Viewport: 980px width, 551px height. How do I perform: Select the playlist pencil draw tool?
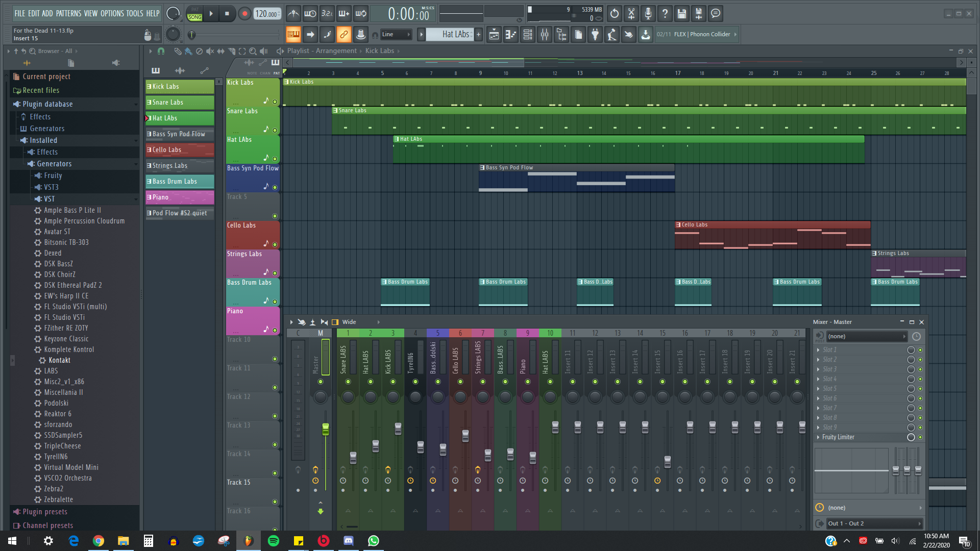point(178,51)
